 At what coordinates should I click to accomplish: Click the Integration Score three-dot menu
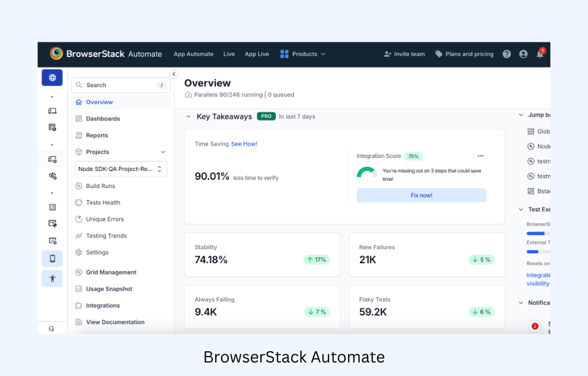coord(480,156)
